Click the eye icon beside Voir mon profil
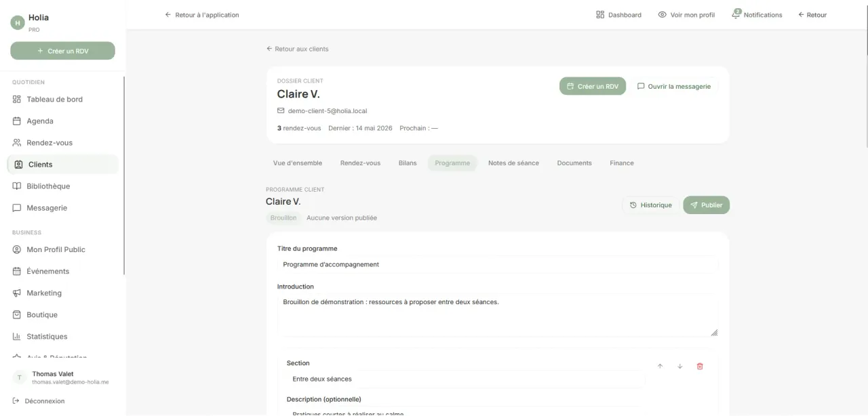 tap(662, 15)
